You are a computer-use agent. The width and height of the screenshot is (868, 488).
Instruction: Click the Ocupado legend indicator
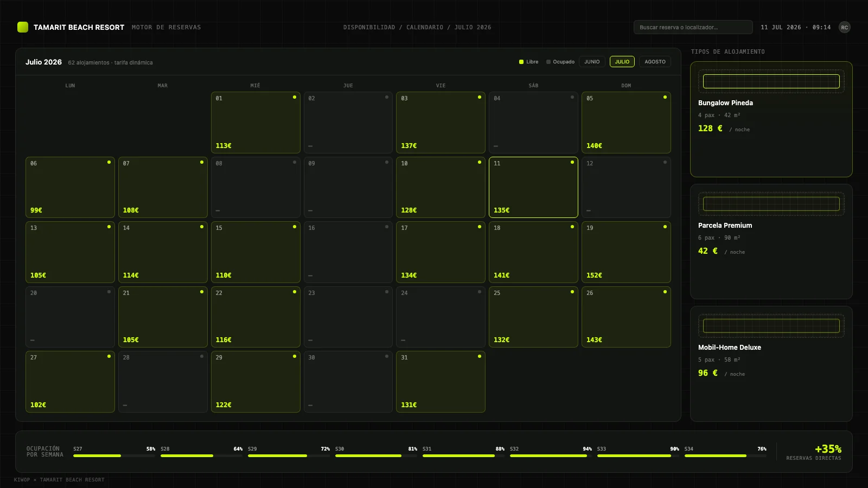(x=560, y=62)
